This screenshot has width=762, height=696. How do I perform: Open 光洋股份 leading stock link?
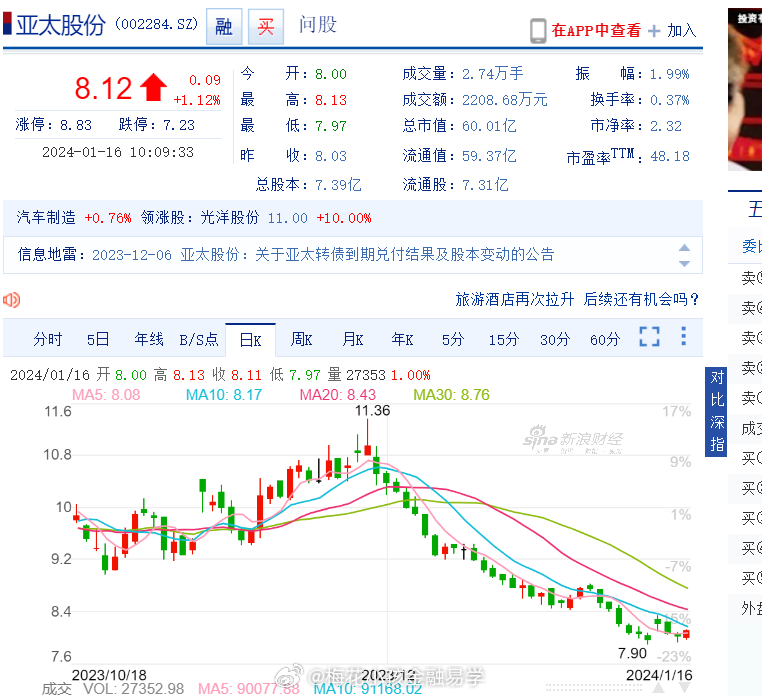tap(230, 217)
